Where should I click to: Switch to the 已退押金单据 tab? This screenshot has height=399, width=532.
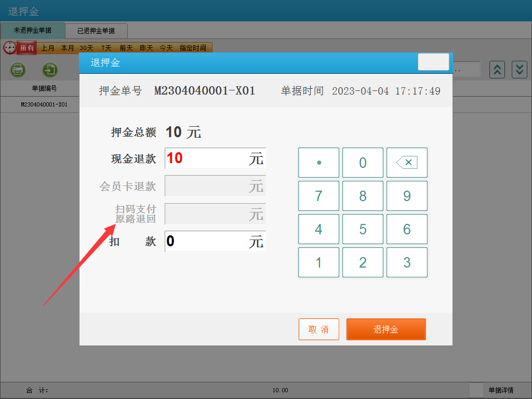pos(96,31)
